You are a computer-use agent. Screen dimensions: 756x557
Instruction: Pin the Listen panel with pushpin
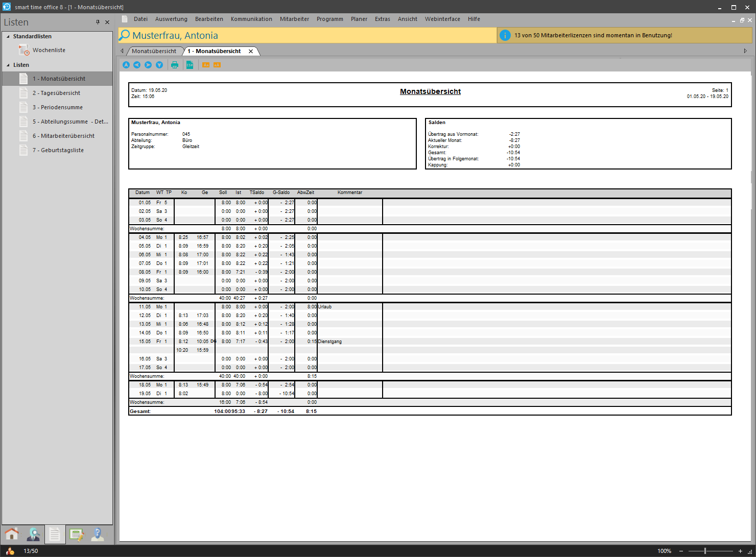pyautogui.click(x=98, y=22)
